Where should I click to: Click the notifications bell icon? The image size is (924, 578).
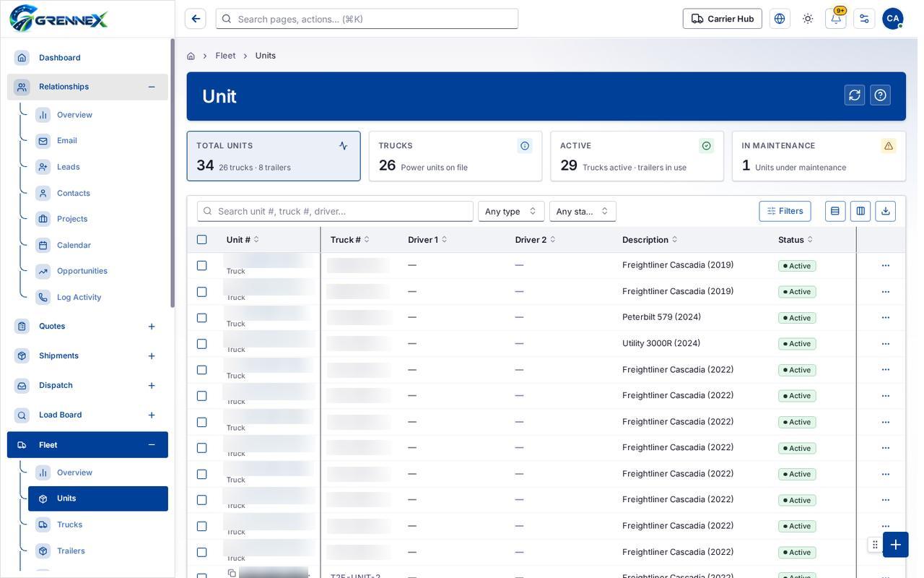836,19
